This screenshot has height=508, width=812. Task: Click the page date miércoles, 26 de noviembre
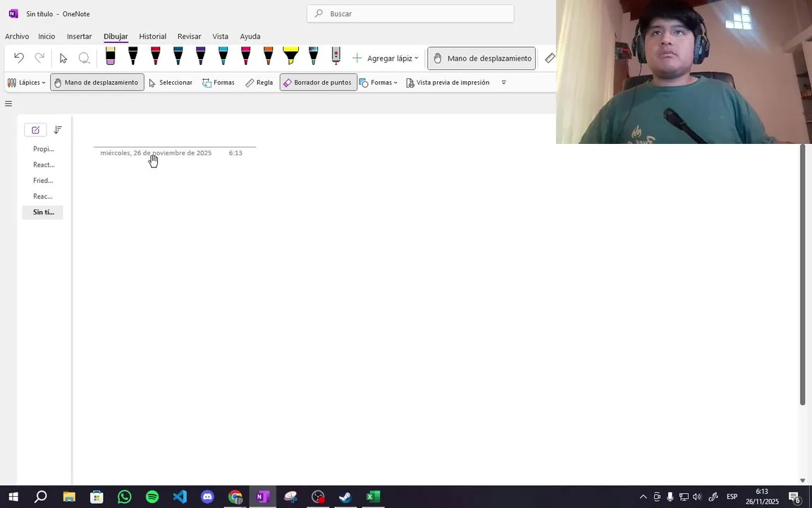coord(156,153)
